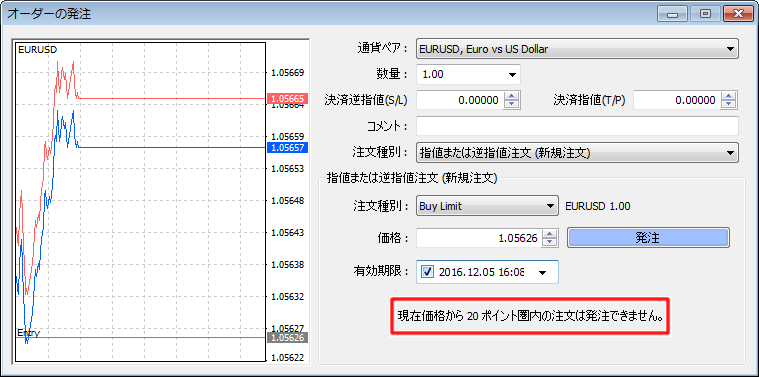The height and width of the screenshot is (377, 759).
Task: Minimize the オーダーの発注 window
Action: (672, 14)
